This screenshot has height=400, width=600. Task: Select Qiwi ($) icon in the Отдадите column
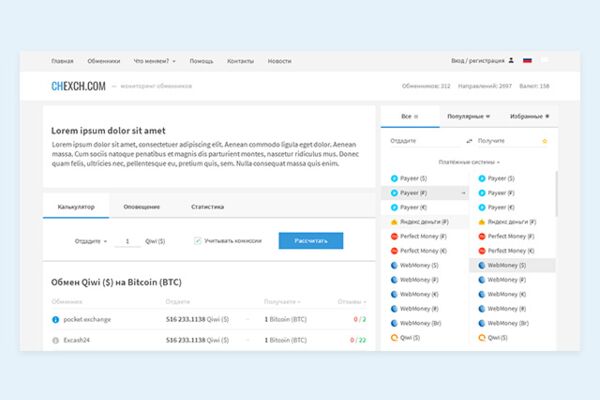[394, 338]
